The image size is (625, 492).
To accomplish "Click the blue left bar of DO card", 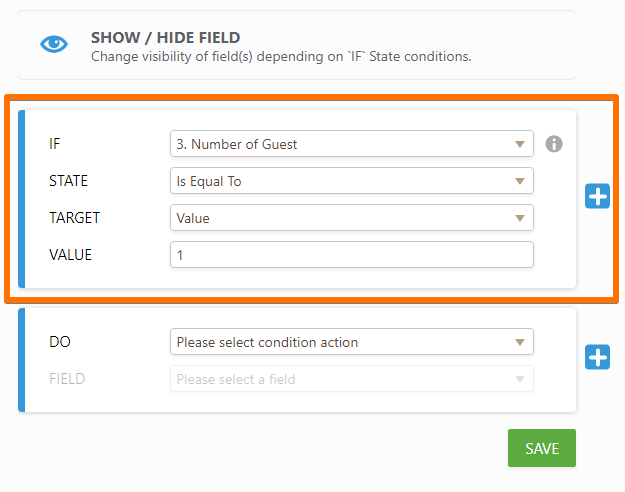I will coord(21,360).
